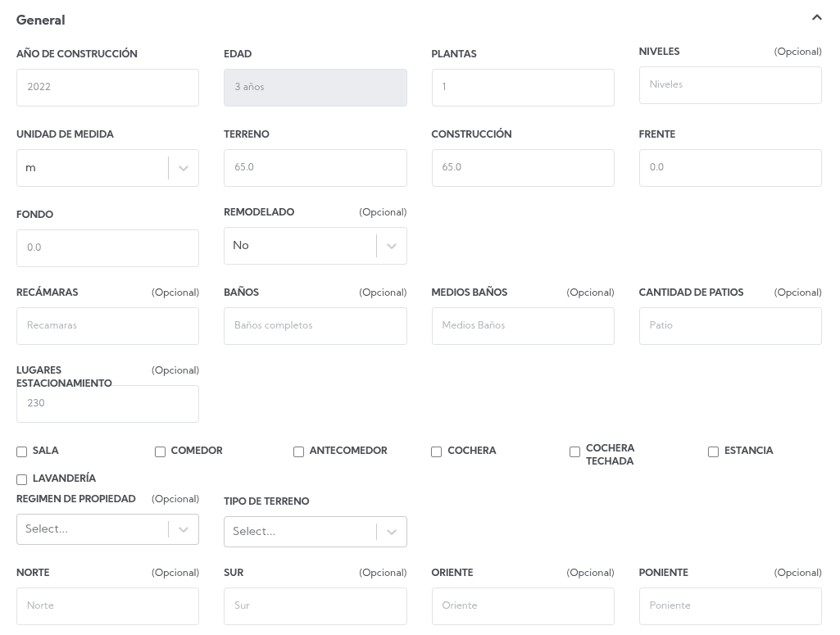Check the Sala checkbox

pyautogui.click(x=22, y=451)
